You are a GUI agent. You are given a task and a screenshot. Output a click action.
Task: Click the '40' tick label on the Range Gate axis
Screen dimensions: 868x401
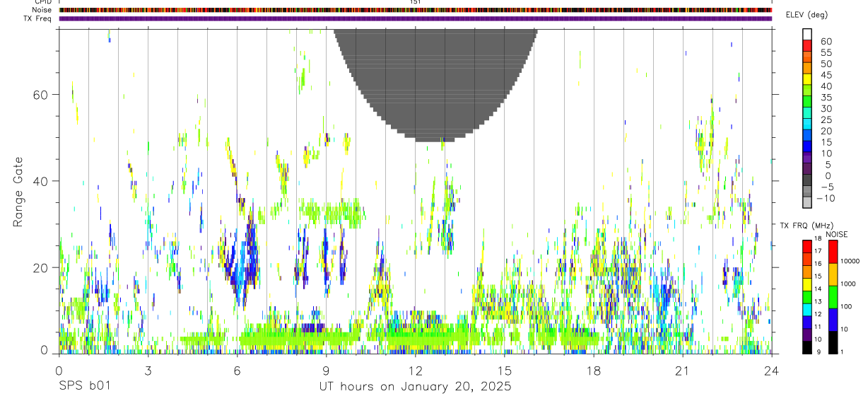(41, 180)
